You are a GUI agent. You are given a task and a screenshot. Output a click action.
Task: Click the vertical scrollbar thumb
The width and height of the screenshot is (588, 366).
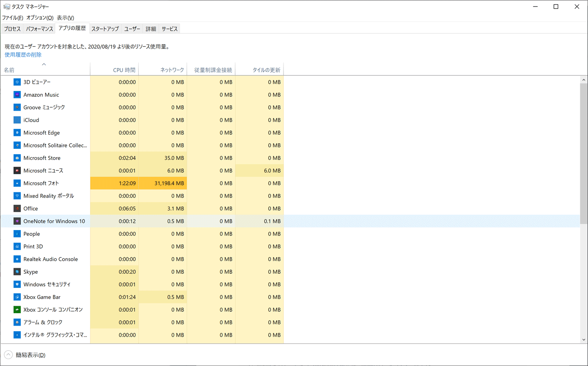tap(584, 154)
